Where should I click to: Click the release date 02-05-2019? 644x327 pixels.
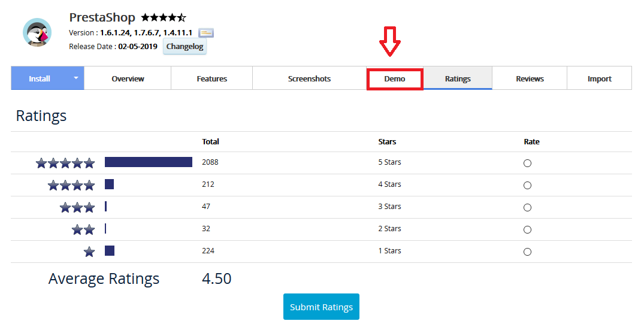coord(138,47)
